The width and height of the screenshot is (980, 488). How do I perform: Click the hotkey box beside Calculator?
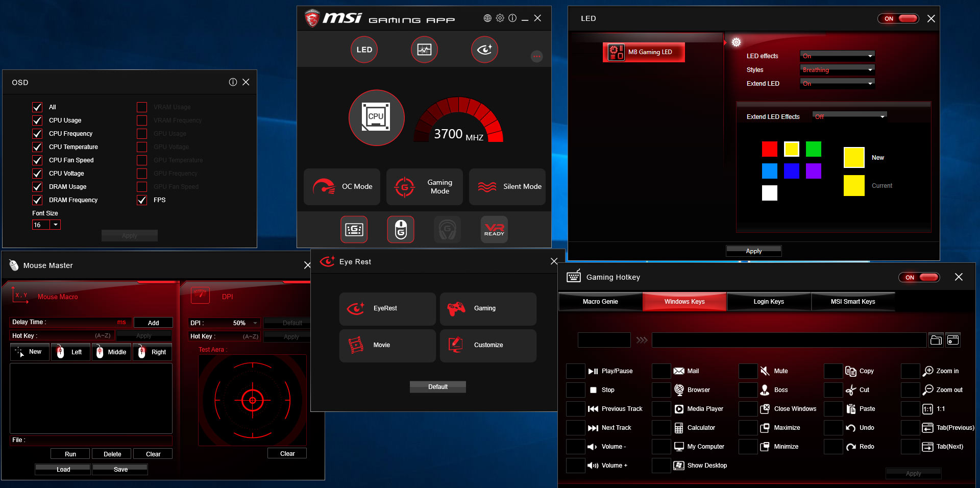coord(661,428)
